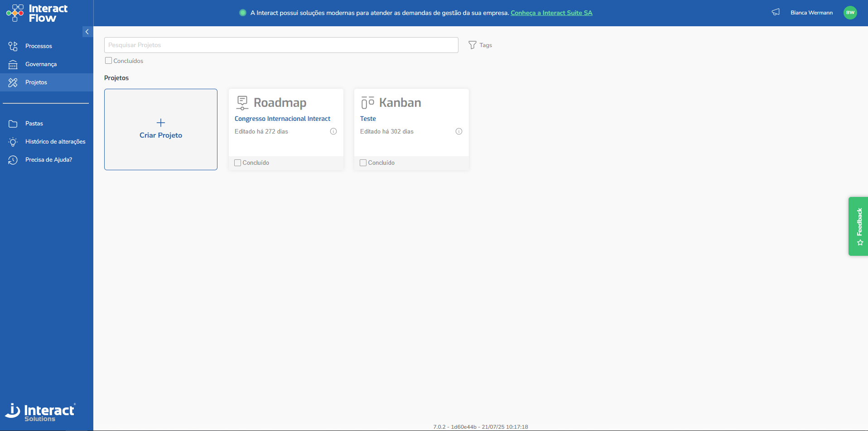Open the Feedback side tab

(x=858, y=226)
